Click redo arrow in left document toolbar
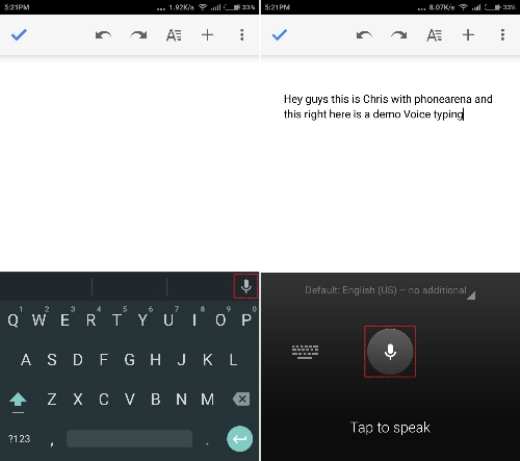This screenshot has height=461, width=520. (139, 35)
